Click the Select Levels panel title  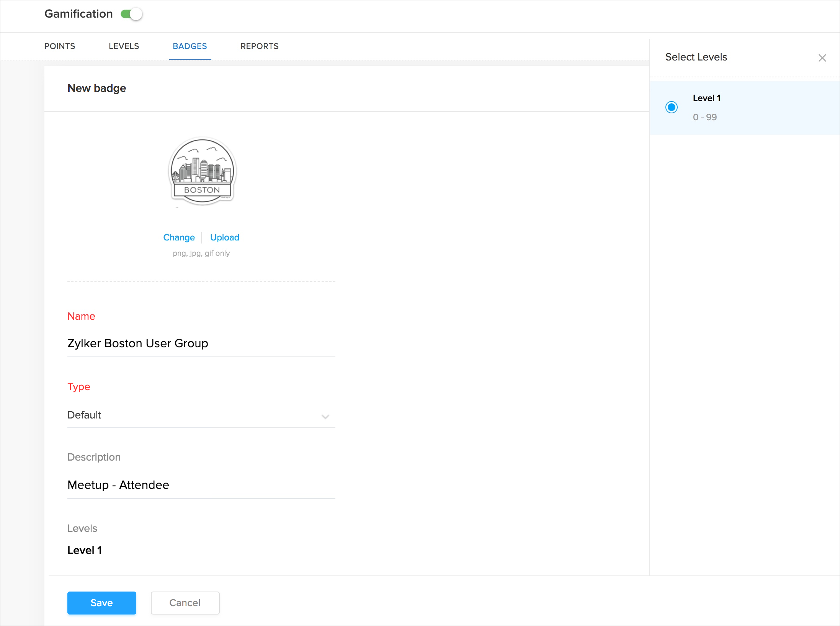click(696, 57)
